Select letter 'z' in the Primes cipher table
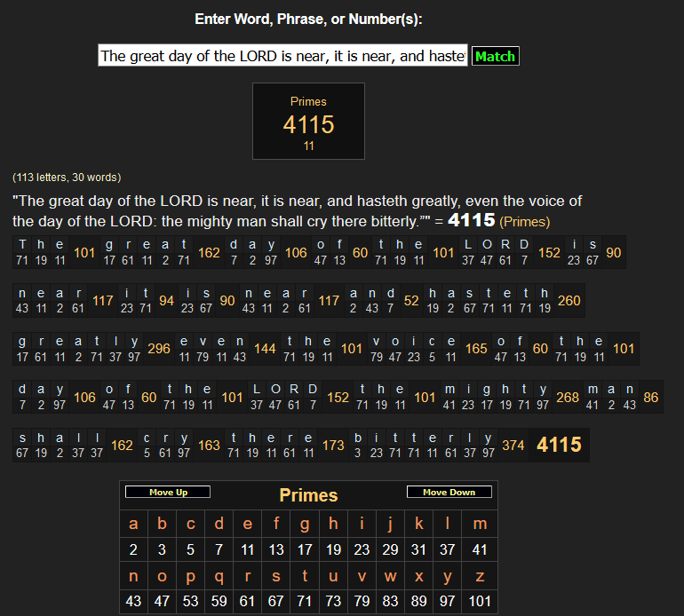The width and height of the screenshot is (684, 616). click(x=480, y=575)
